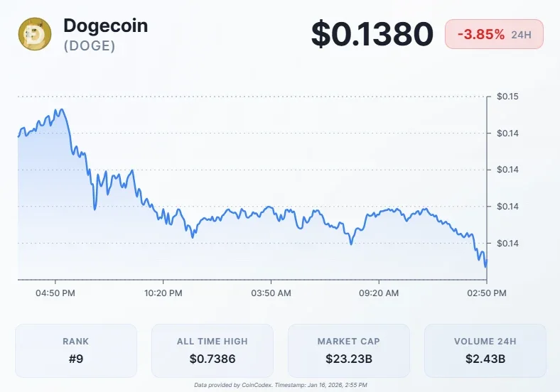Image resolution: width=560 pixels, height=392 pixels.
Task: Click the CoinCodex data attribution text
Action: click(279, 385)
